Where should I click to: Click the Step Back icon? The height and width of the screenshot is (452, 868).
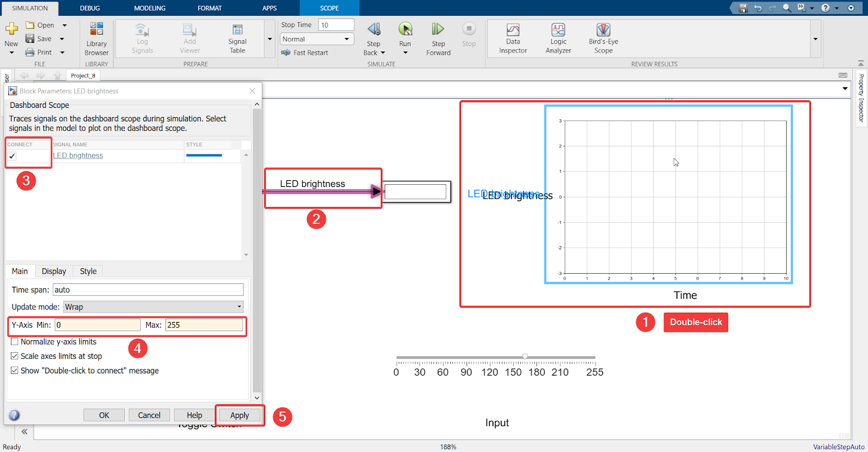click(x=374, y=29)
